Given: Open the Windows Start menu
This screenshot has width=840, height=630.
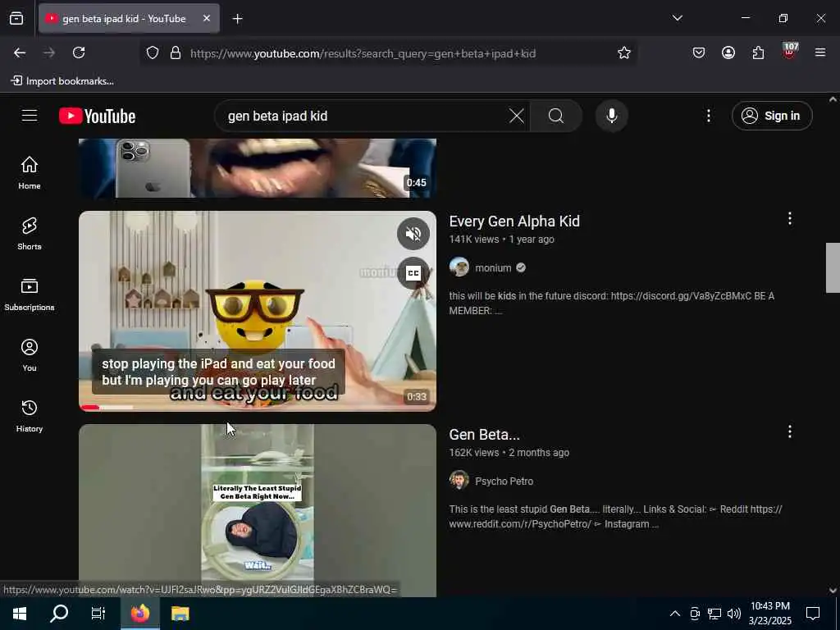Looking at the screenshot, I should click(x=20, y=614).
